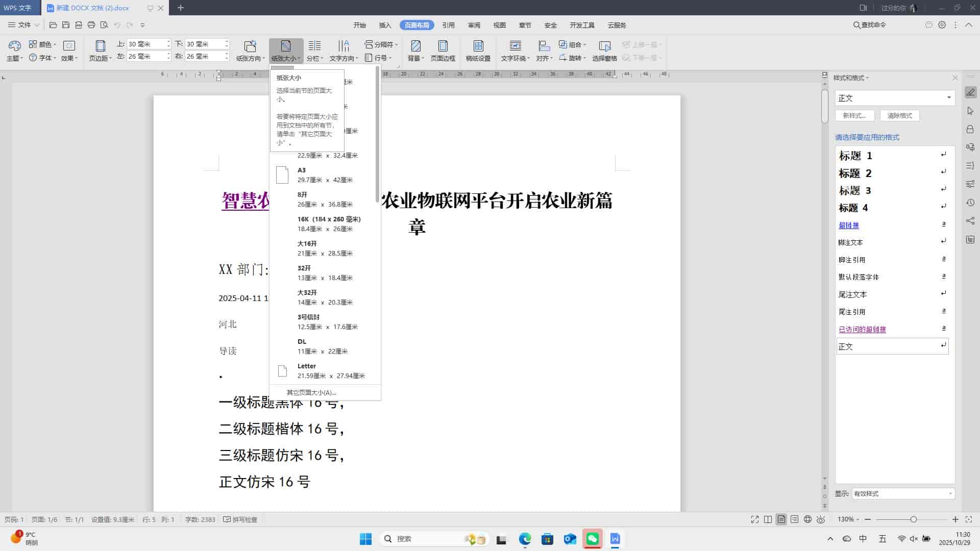The height and width of the screenshot is (551, 980).
Task: Open the 选择窗格 selection pane
Action: click(605, 50)
